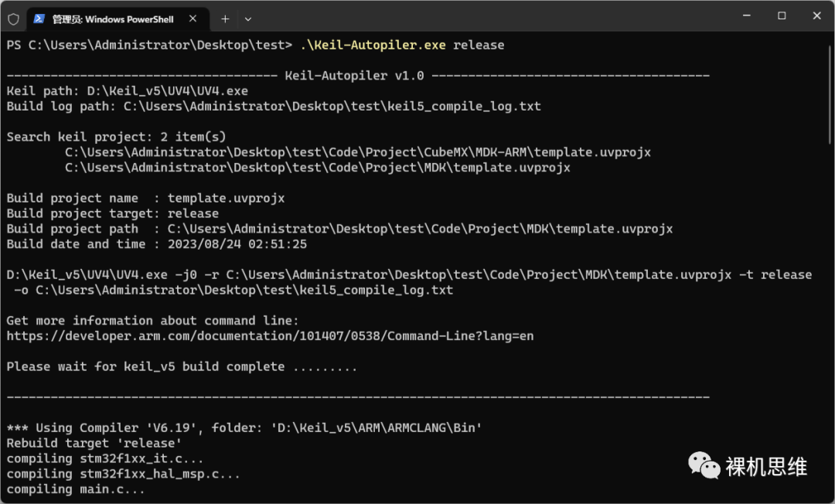The image size is (835, 504).
Task: Maximize the PowerShell window
Action: [x=782, y=16]
